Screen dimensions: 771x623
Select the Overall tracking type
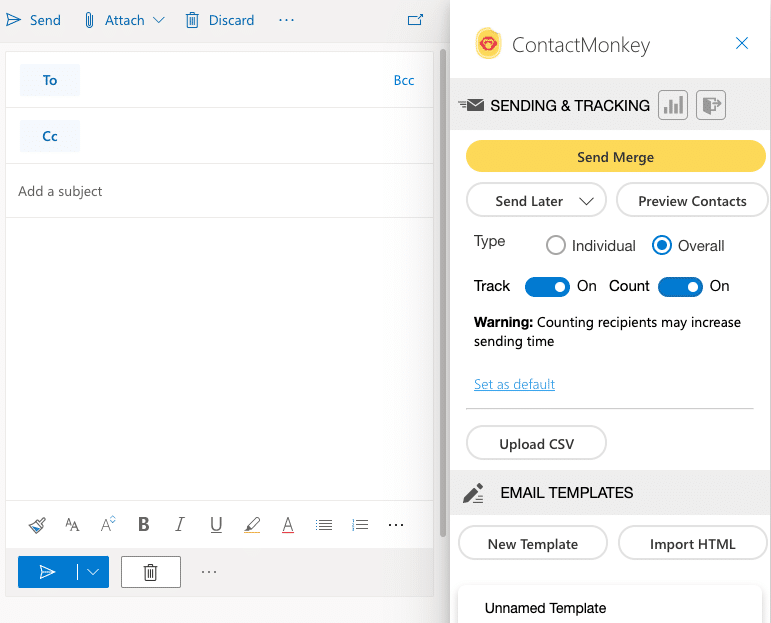(x=662, y=245)
